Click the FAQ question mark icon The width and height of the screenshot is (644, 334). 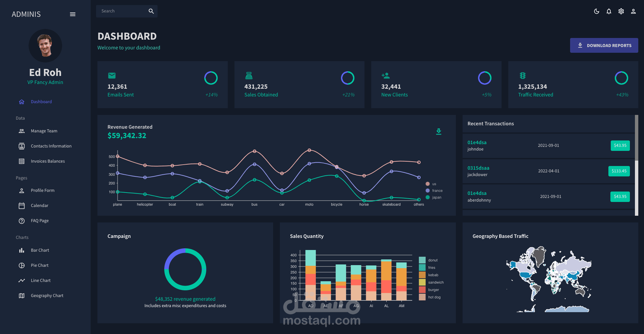(22, 221)
